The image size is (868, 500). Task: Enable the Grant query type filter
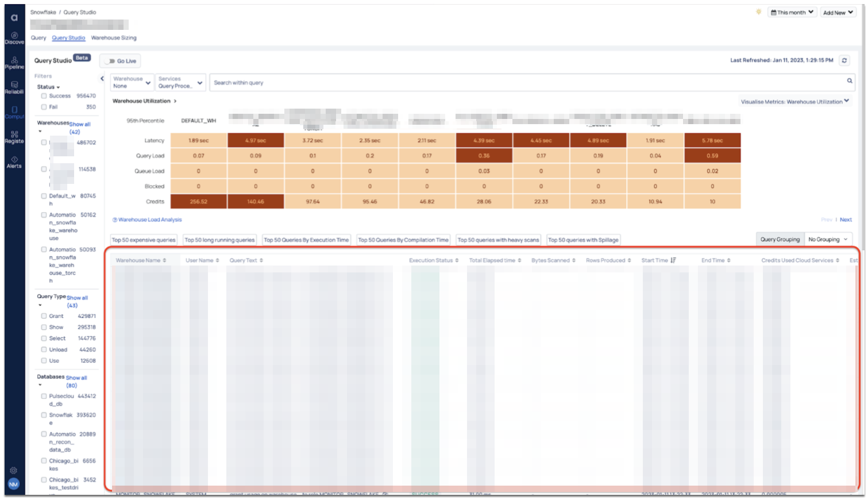click(x=44, y=316)
